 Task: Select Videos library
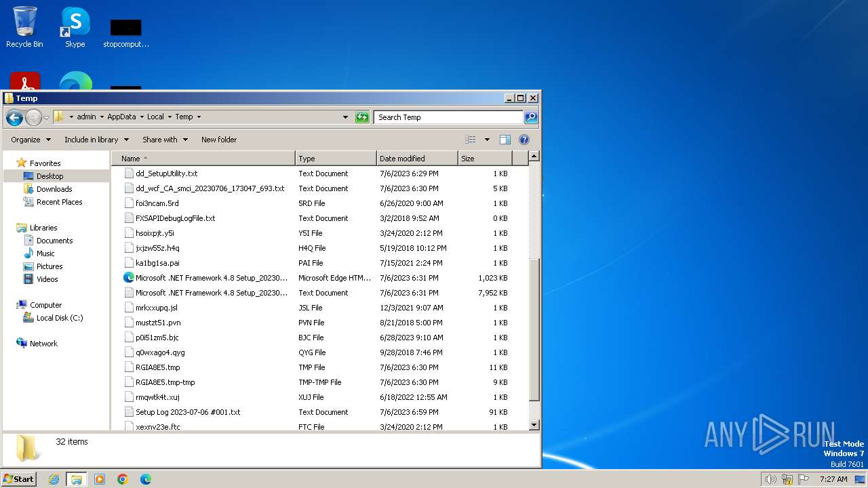pyautogui.click(x=47, y=279)
